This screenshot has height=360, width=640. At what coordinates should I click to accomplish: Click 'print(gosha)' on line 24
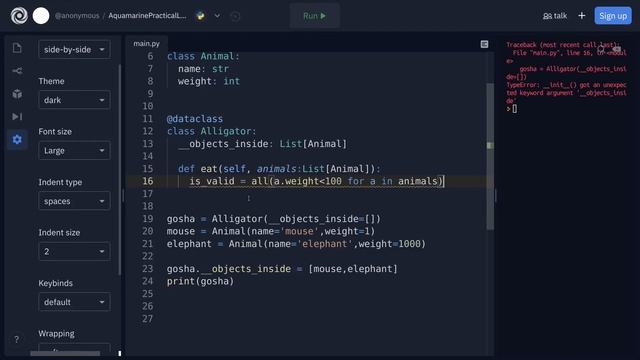tap(200, 281)
